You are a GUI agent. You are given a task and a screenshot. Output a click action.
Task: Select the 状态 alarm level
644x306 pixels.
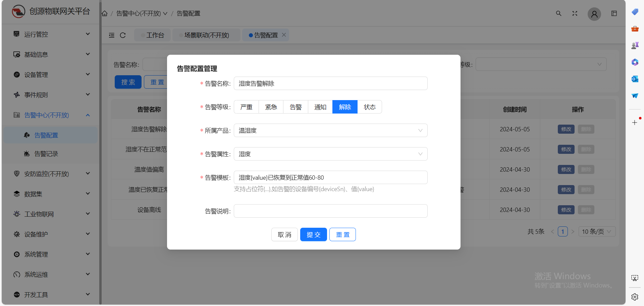[370, 107]
